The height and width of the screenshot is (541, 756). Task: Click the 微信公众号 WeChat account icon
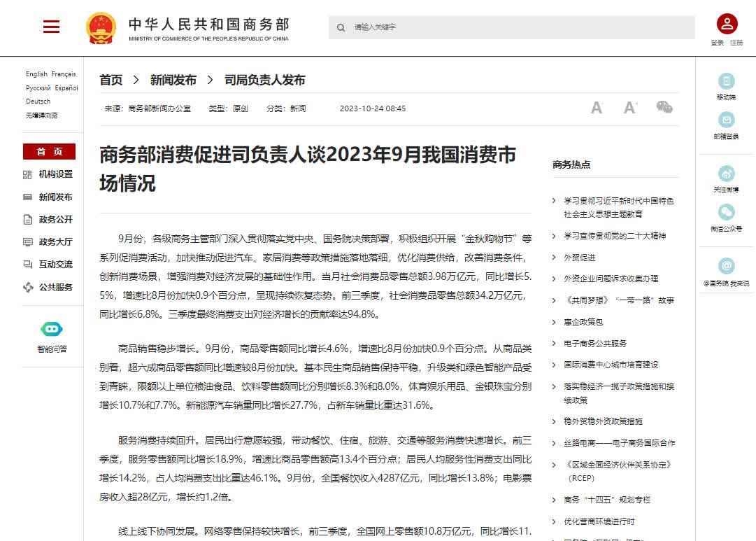click(726, 213)
